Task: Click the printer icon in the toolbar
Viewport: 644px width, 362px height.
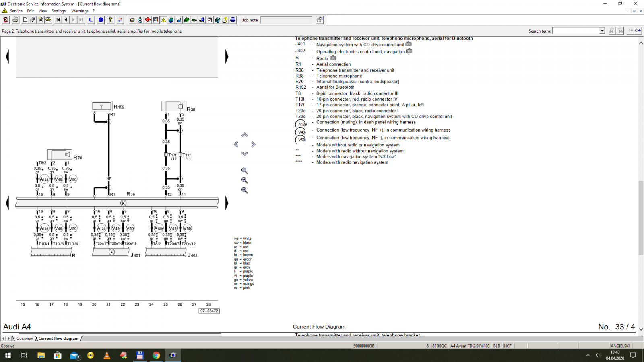Action: [x=15, y=20]
